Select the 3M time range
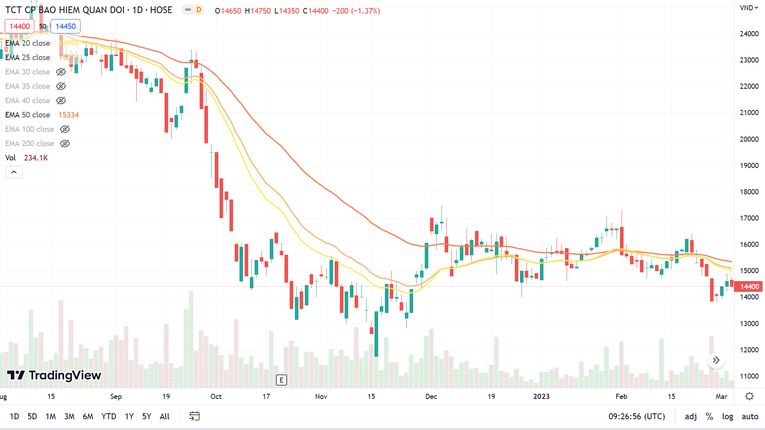 (69, 416)
